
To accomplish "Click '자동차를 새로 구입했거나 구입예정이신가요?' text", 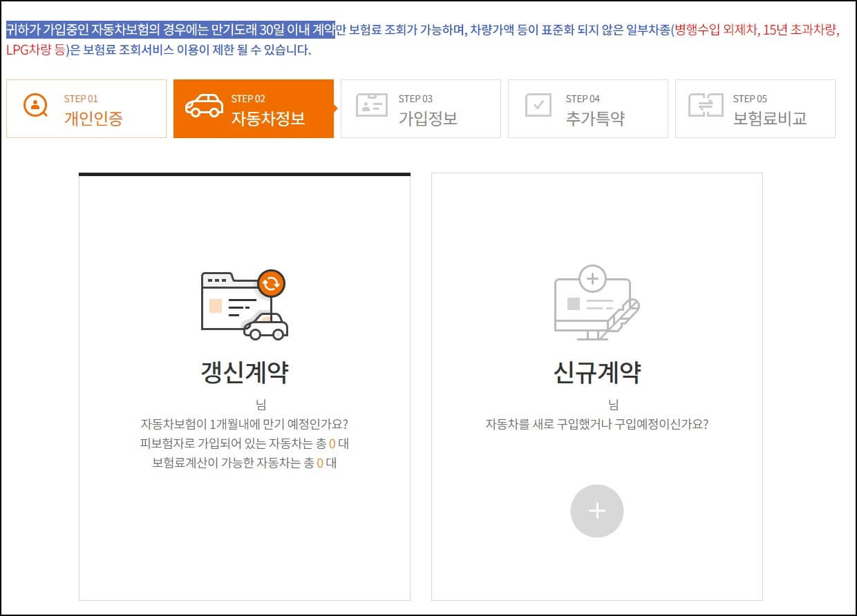I will tap(596, 424).
